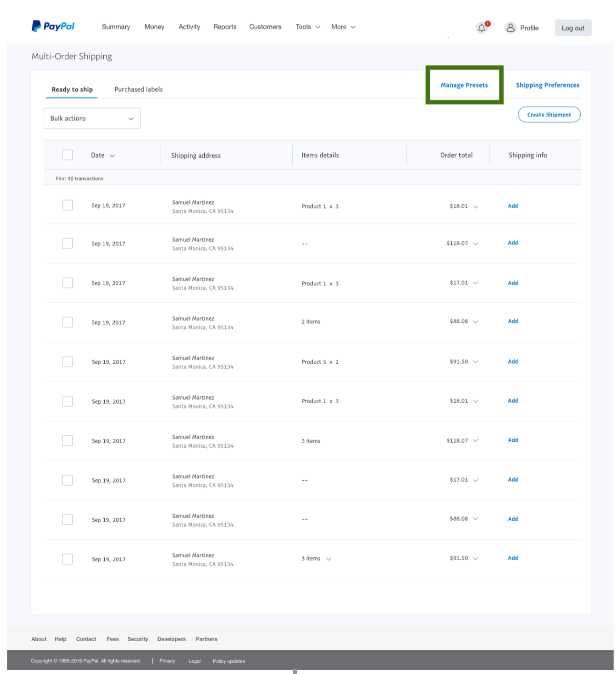This screenshot has width=616, height=674.
Task: Open Shipping Preferences link
Action: (547, 85)
